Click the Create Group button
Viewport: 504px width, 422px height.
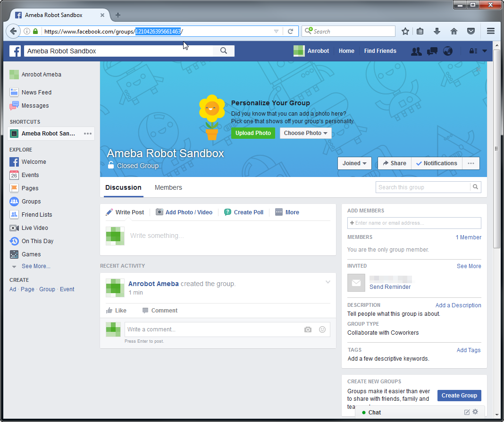(459, 395)
